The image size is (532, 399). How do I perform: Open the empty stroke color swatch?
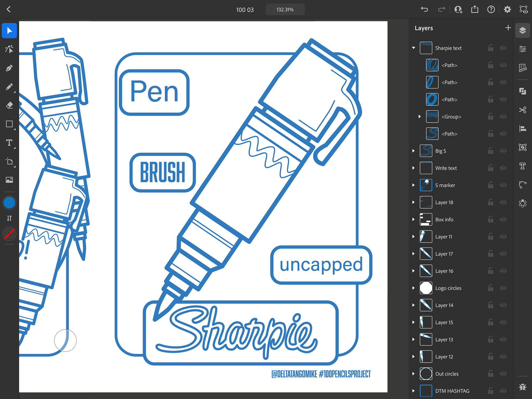[x=9, y=234]
